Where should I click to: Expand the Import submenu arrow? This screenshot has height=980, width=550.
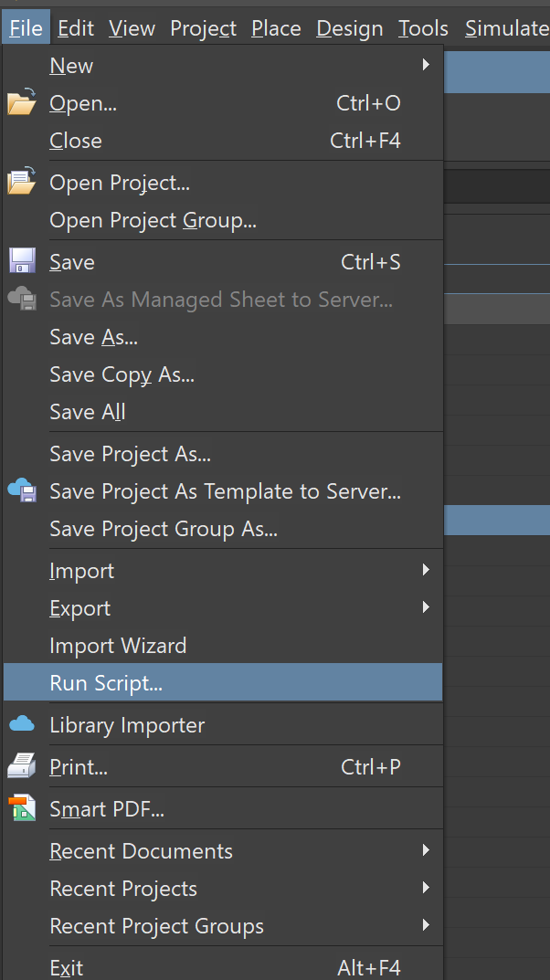[426, 569]
